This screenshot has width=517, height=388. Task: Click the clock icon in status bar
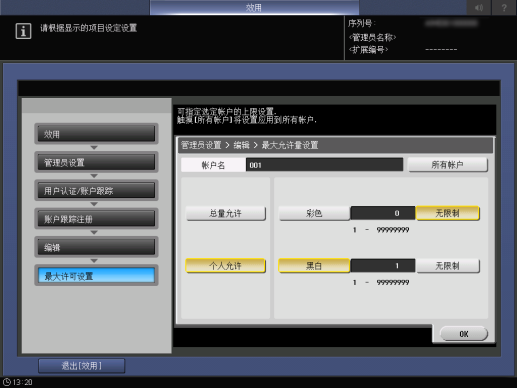(7, 382)
